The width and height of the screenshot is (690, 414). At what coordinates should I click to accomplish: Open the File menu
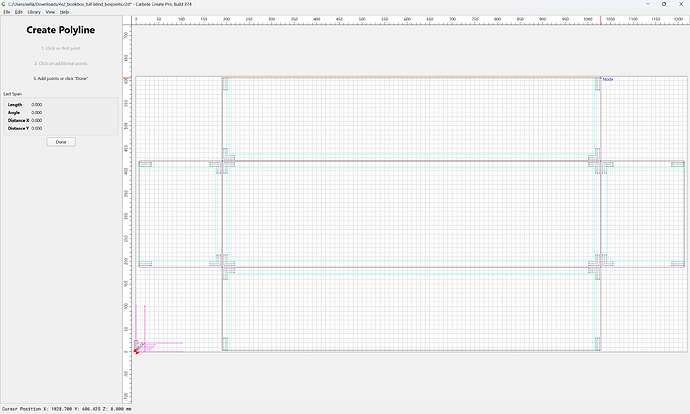pyautogui.click(x=7, y=12)
